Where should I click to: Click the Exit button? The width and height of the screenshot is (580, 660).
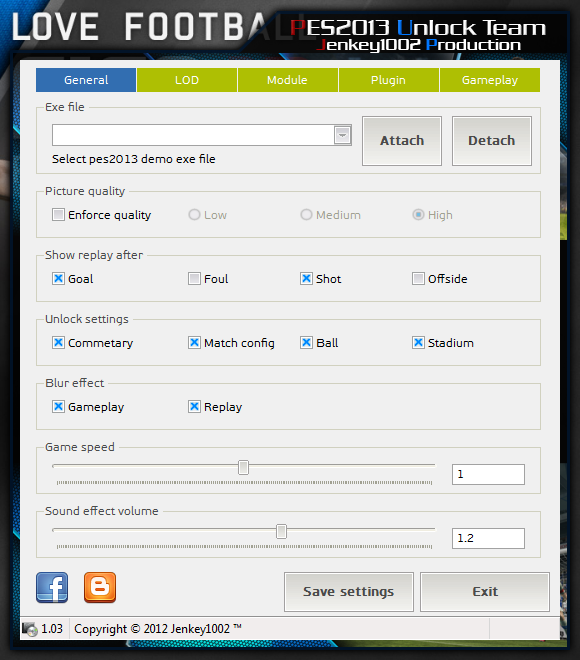(x=485, y=592)
